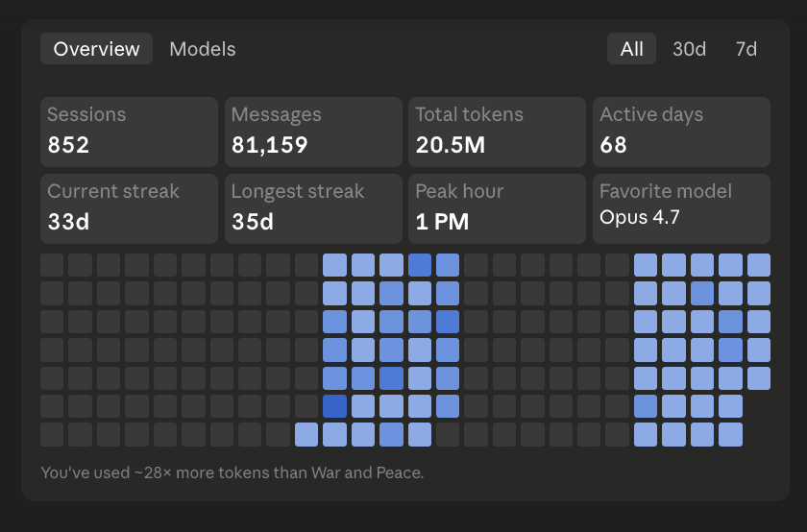Select the All time range

pyautogui.click(x=631, y=49)
